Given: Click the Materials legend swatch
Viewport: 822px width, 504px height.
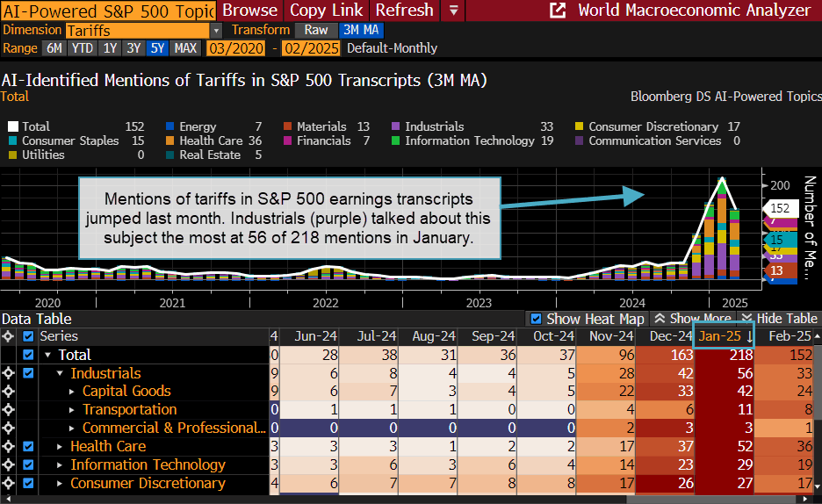Looking at the screenshot, I should [x=287, y=126].
